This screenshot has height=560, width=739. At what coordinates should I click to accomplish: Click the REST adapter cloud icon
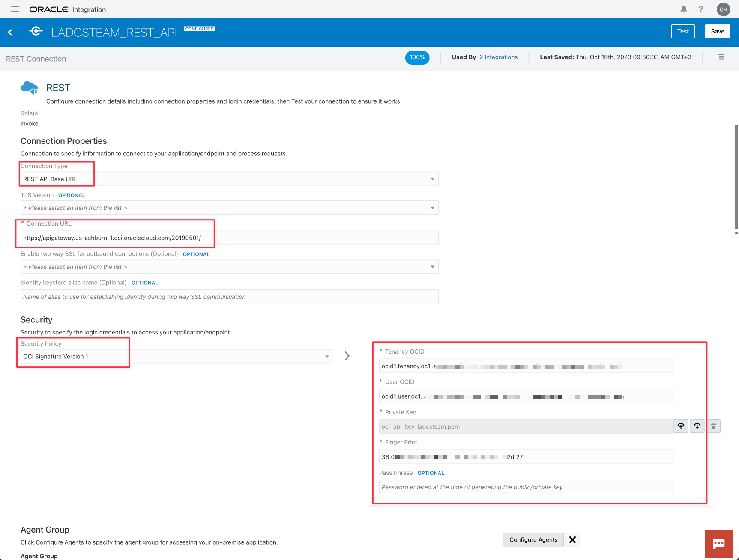pos(29,87)
